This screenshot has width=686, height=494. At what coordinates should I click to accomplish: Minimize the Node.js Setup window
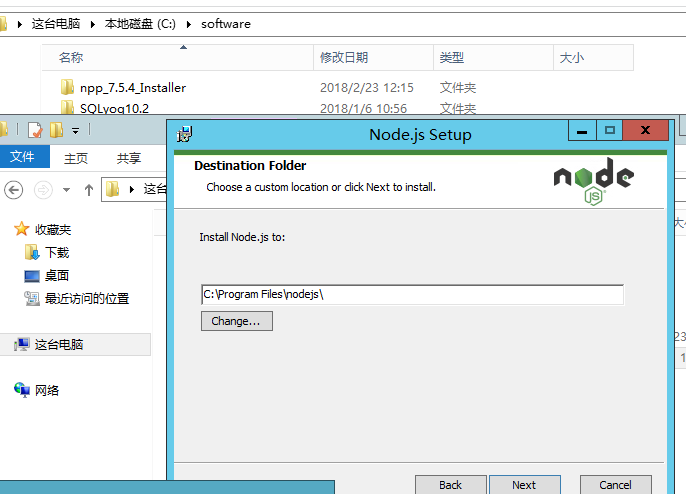[x=582, y=130]
